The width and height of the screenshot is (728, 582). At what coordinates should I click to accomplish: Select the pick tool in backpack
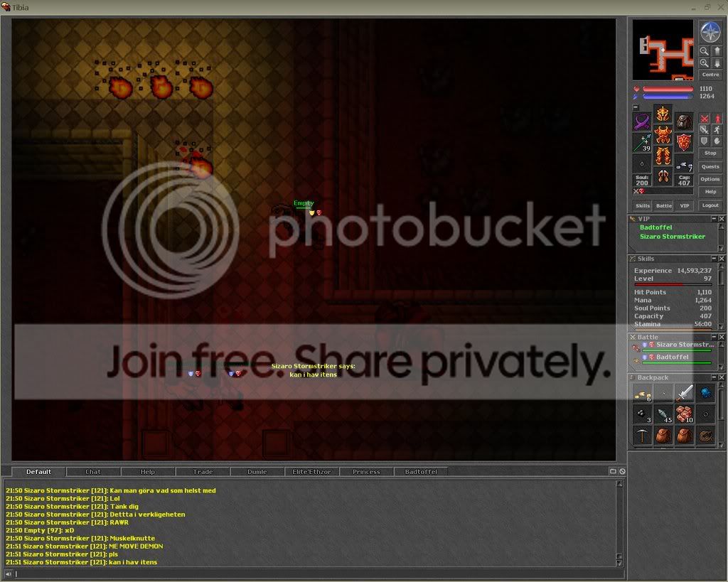pos(643,436)
